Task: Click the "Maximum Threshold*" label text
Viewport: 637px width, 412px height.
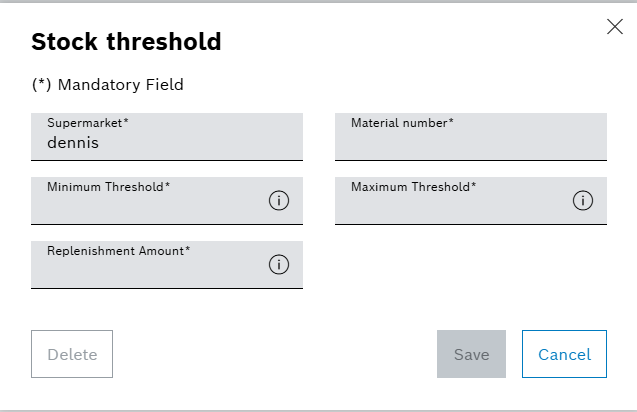Action: coord(413,187)
